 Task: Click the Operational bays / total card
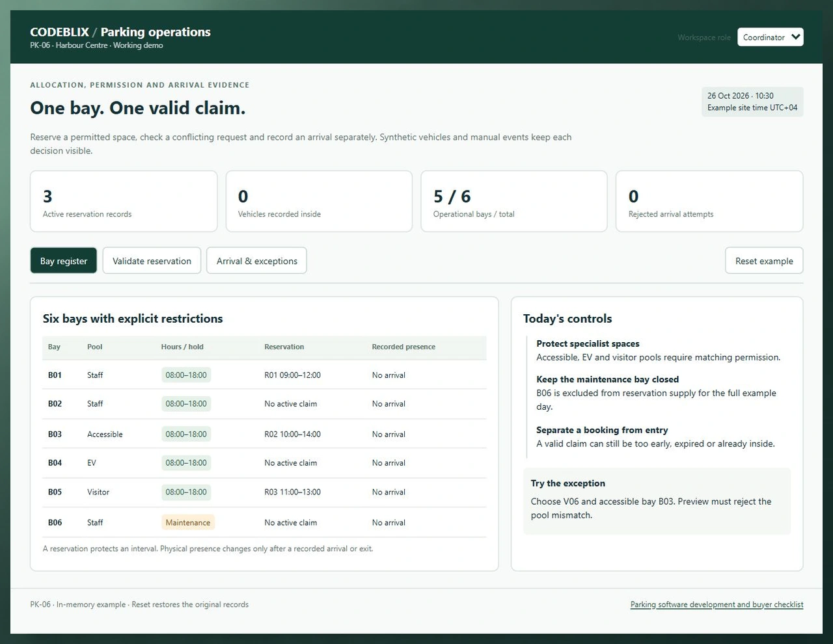point(514,202)
